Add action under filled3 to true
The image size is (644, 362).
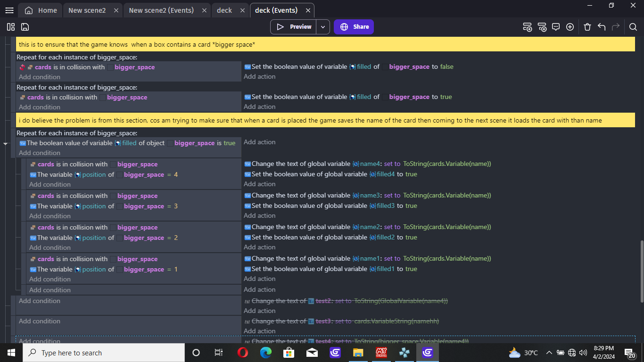tap(260, 216)
